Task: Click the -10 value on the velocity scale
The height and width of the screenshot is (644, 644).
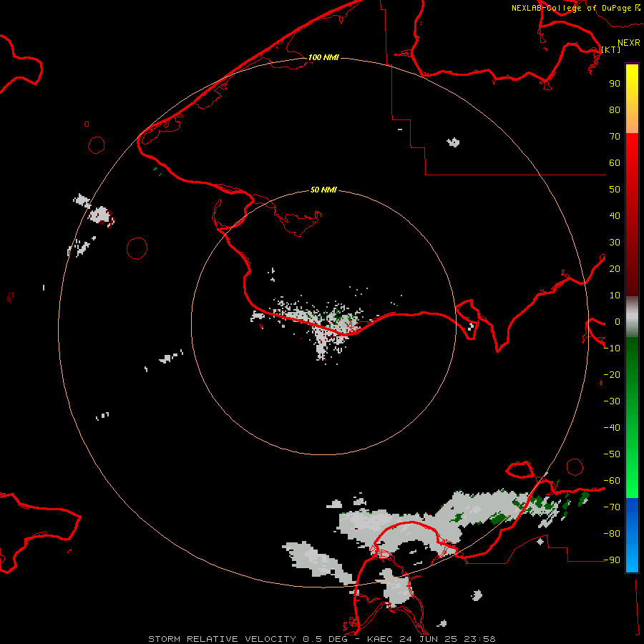Action: (x=612, y=348)
